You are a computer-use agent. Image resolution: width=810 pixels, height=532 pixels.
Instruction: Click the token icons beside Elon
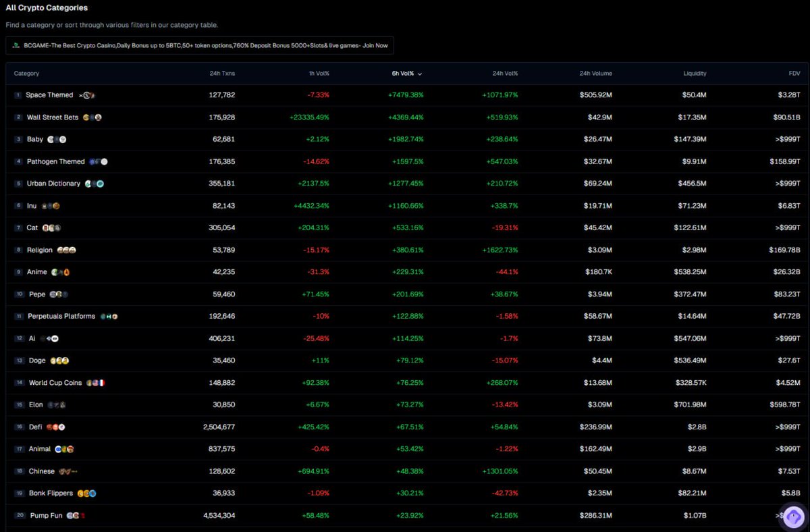57,405
